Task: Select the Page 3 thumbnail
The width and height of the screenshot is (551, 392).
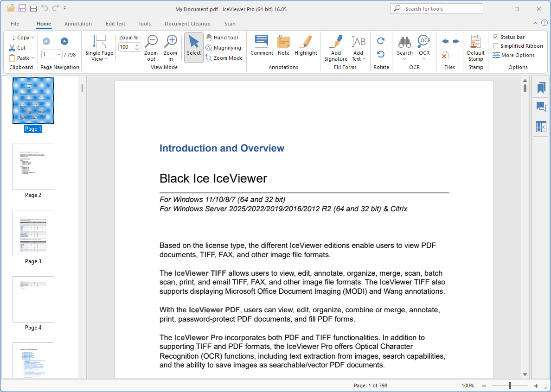Action: [33, 233]
